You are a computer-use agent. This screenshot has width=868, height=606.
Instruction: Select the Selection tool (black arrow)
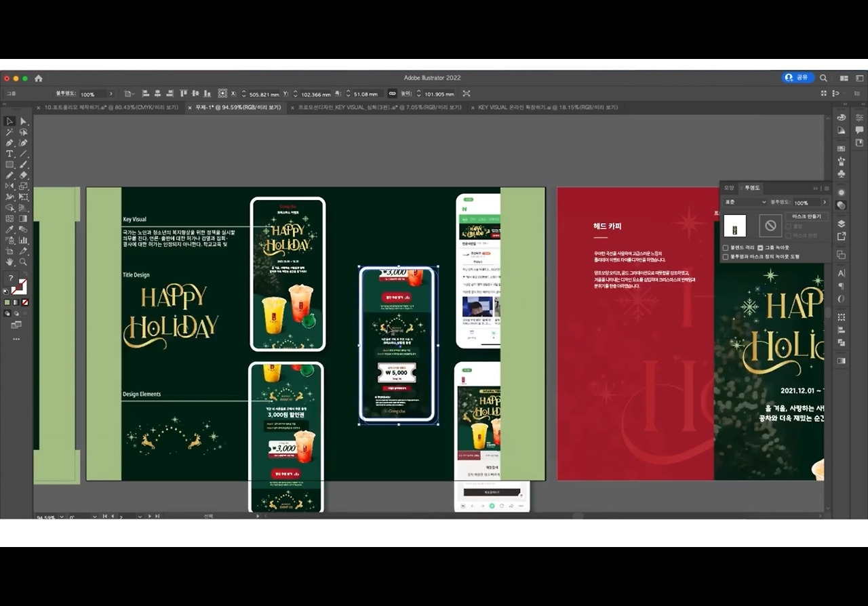point(9,121)
